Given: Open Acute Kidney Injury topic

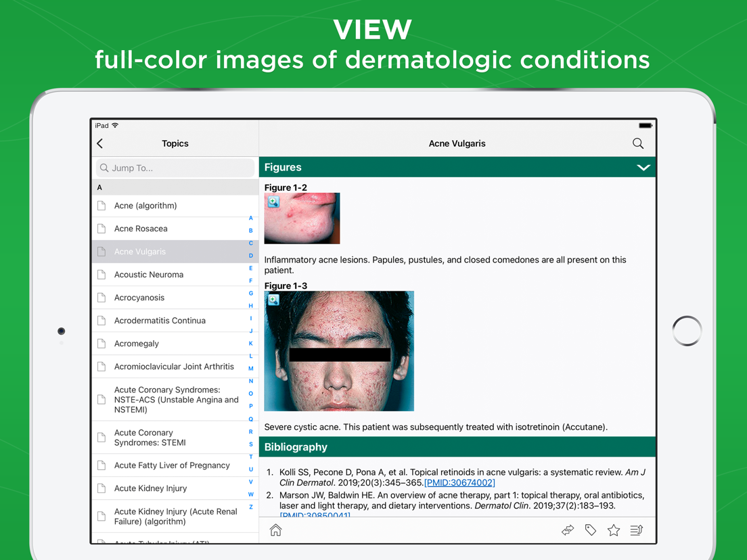Looking at the screenshot, I should [175, 488].
